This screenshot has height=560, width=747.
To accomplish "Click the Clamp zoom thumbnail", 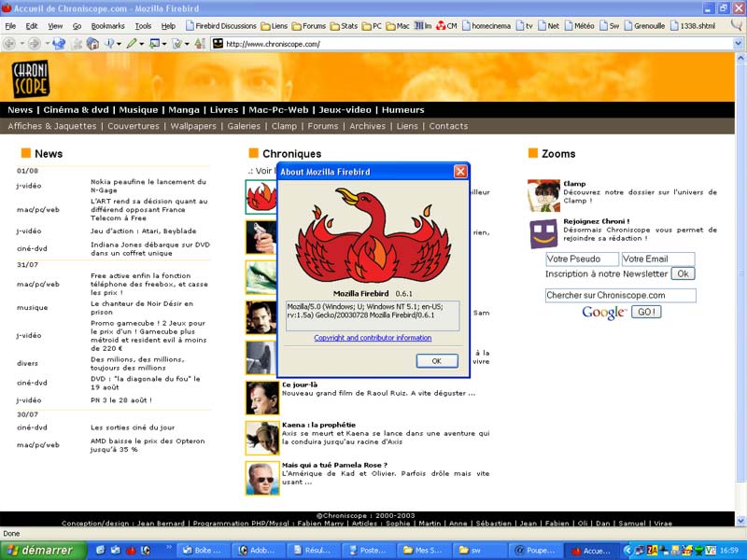I will [544, 195].
